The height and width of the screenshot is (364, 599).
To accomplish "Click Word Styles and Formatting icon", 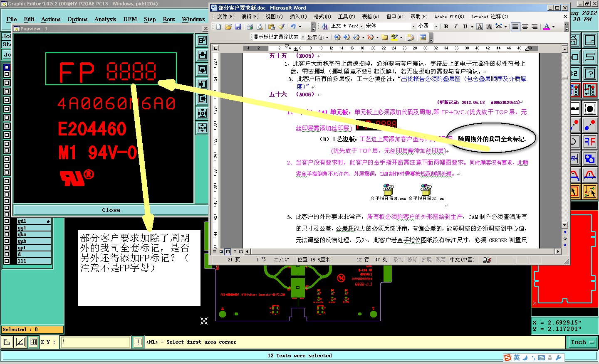I will coord(325,27).
